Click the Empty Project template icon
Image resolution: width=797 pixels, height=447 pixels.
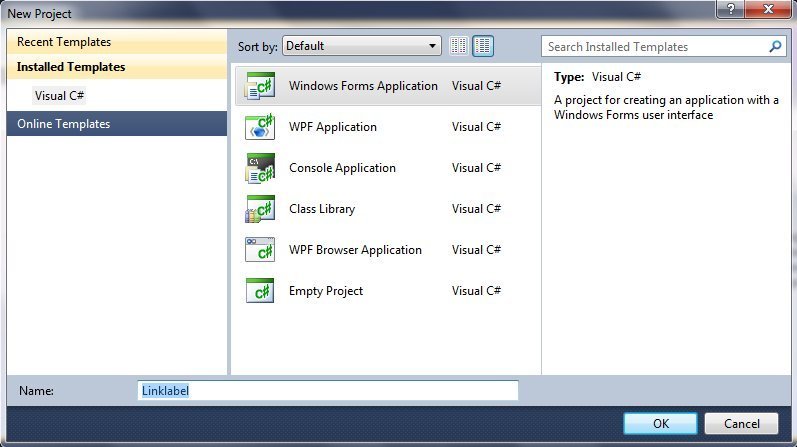[x=260, y=291]
